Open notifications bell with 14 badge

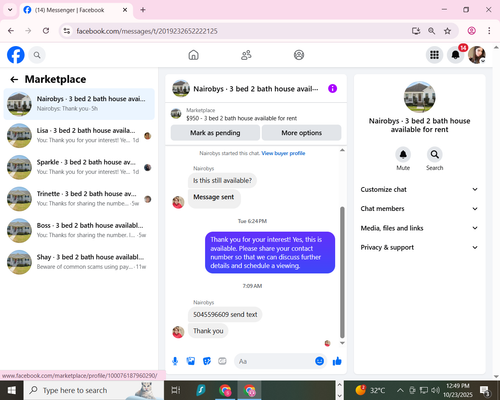click(x=456, y=55)
